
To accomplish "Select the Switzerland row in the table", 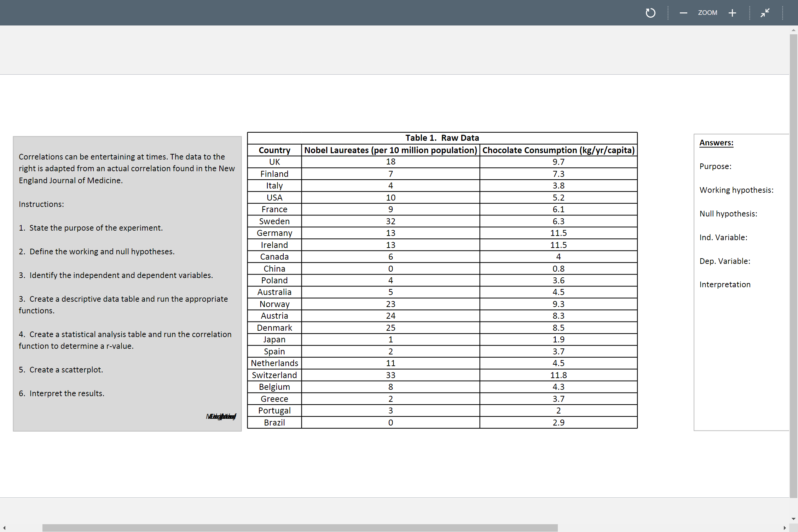I will [x=274, y=375].
